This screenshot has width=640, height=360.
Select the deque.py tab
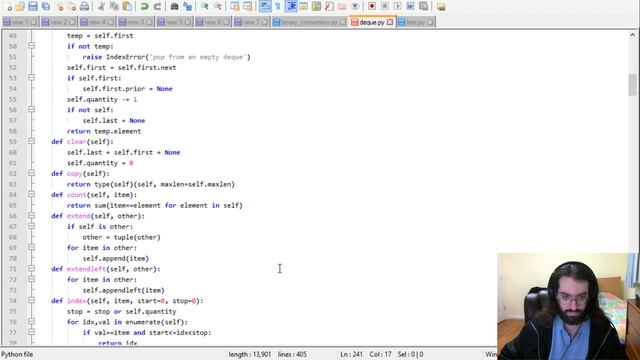[372, 22]
